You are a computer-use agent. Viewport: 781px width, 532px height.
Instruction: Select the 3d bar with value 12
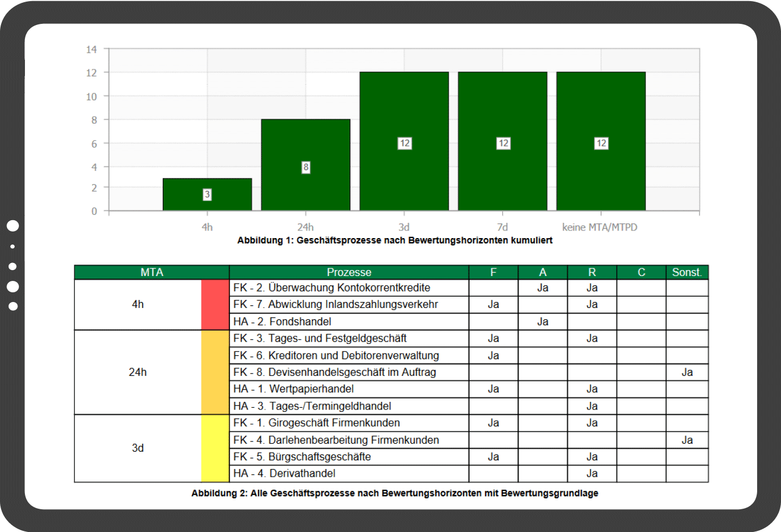404,141
